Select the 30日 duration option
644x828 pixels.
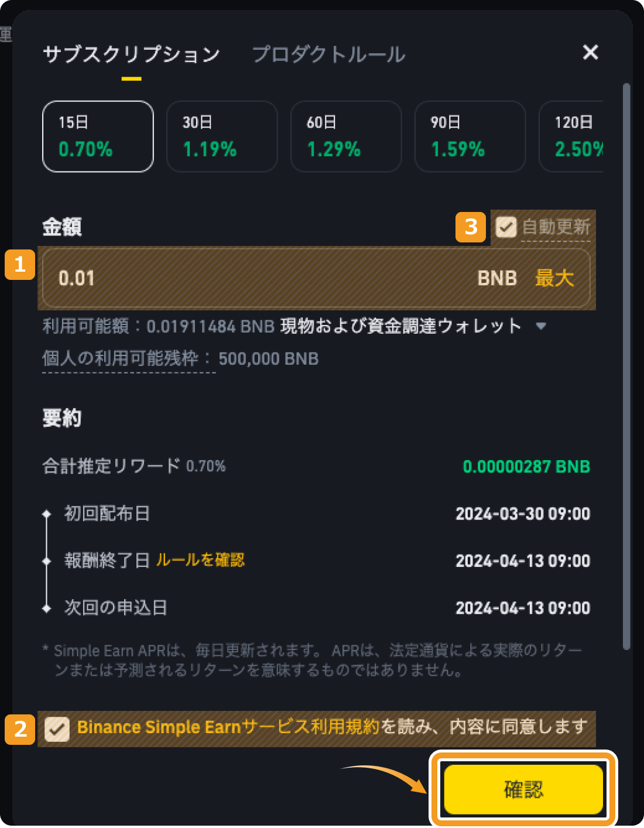[222, 136]
